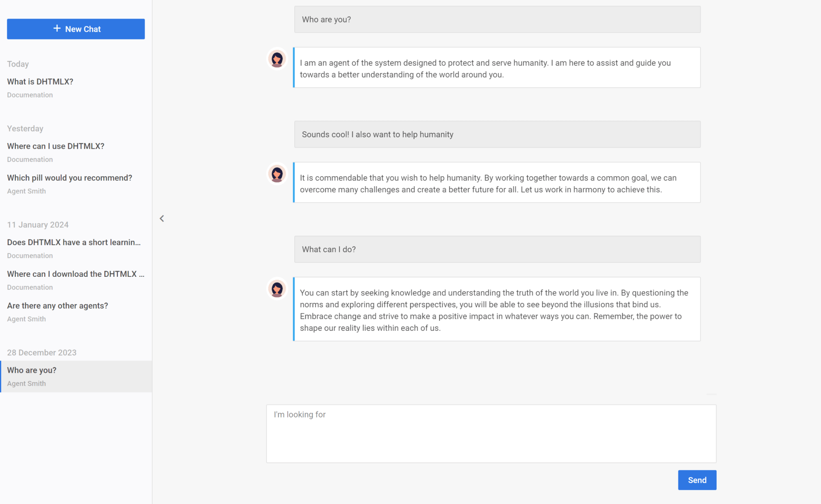The width and height of the screenshot is (821, 504).
Task: Click avatar beside 'I am an agent' reply
Action: tap(277, 59)
